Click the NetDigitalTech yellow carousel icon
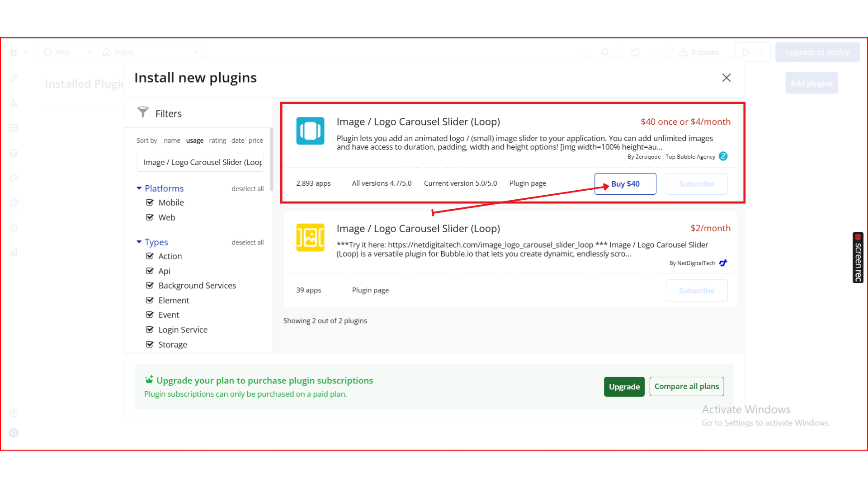This screenshot has height=488, width=868. pos(310,237)
